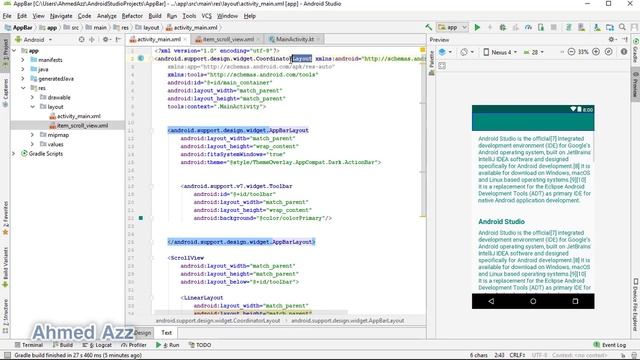This screenshot has width=640, height=360.
Task: Open the File menu
Action: tap(7, 16)
